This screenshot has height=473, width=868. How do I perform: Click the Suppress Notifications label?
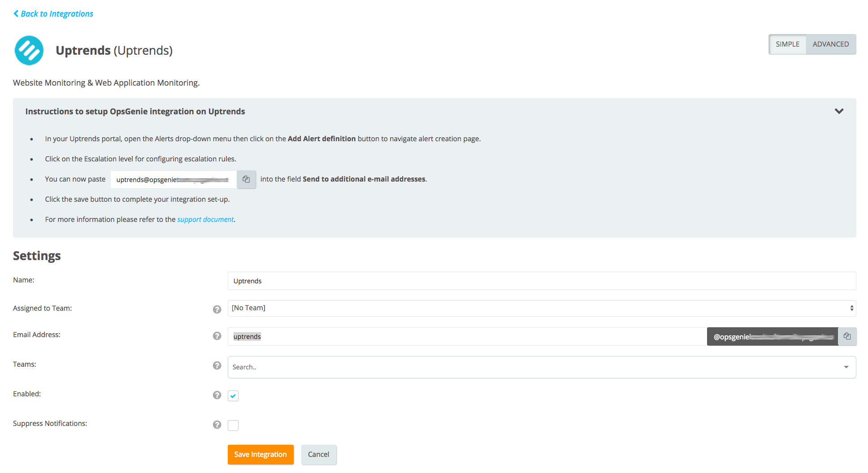point(50,424)
